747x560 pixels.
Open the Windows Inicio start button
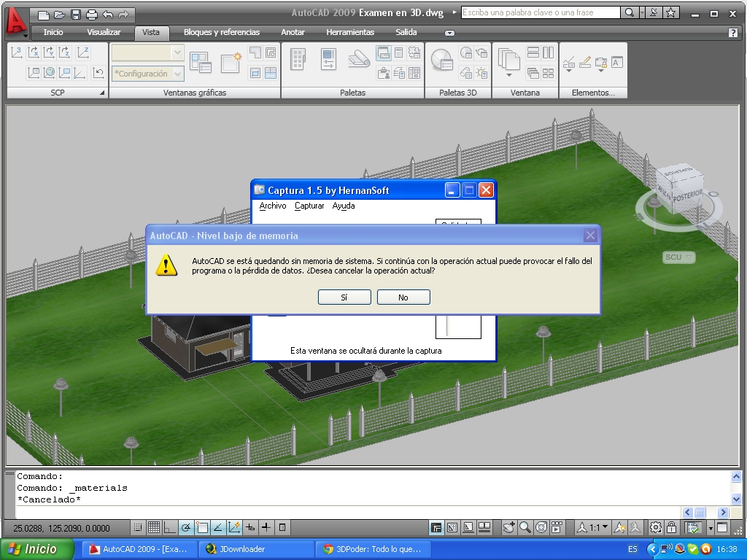[37, 549]
